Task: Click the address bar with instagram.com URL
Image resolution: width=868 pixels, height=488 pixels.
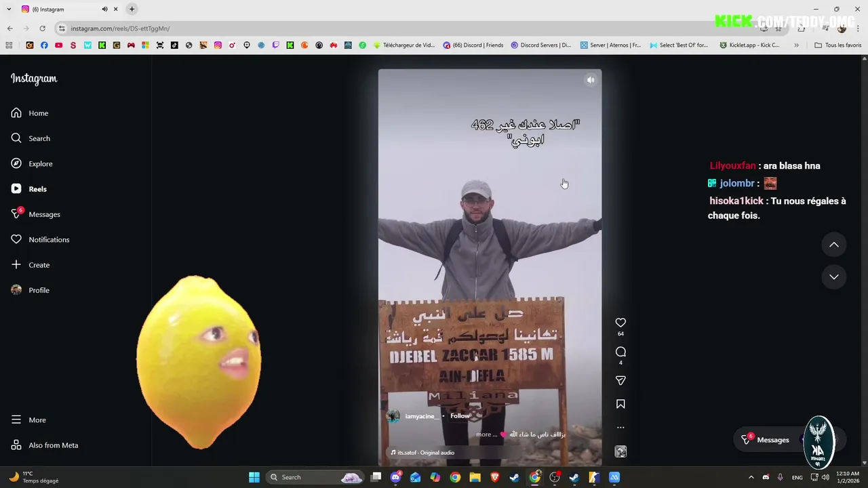Action: tap(407, 28)
